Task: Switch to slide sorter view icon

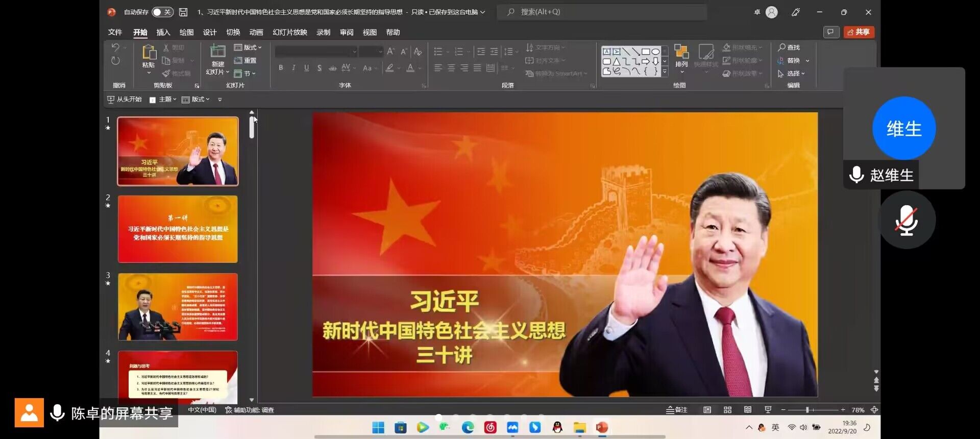Action: point(727,410)
